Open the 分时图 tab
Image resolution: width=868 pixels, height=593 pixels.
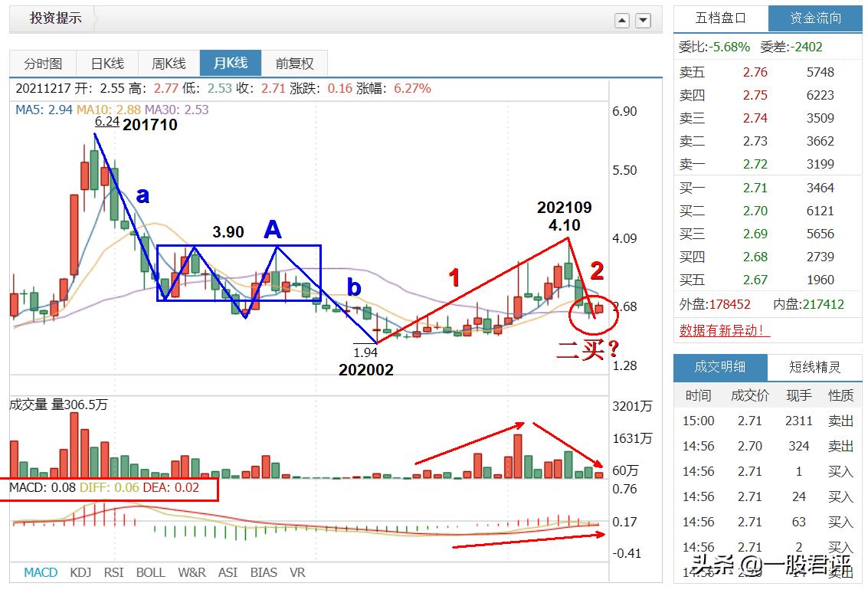click(x=43, y=64)
